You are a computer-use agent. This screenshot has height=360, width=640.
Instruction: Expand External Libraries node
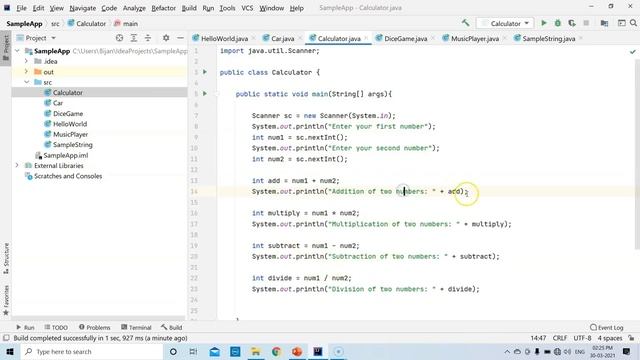pyautogui.click(x=17, y=165)
